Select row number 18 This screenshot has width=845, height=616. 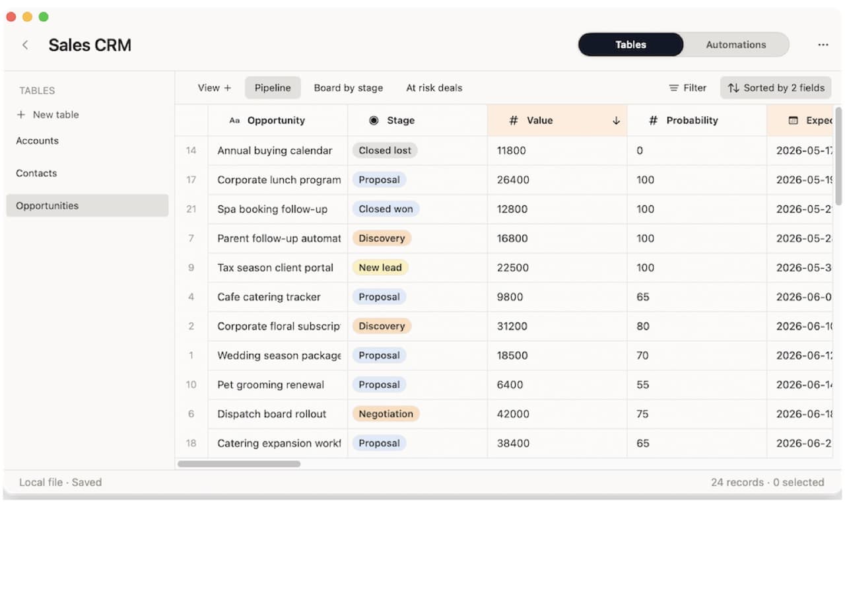(191, 443)
